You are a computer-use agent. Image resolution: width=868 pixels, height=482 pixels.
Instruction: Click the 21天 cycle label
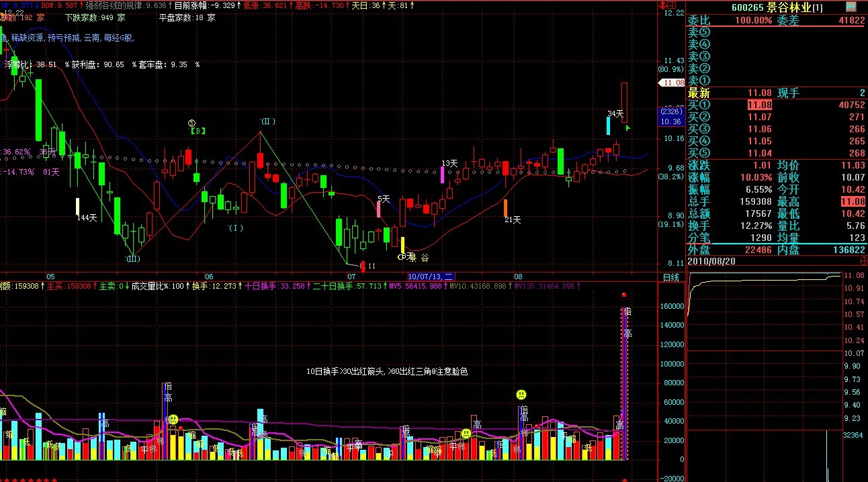point(513,220)
